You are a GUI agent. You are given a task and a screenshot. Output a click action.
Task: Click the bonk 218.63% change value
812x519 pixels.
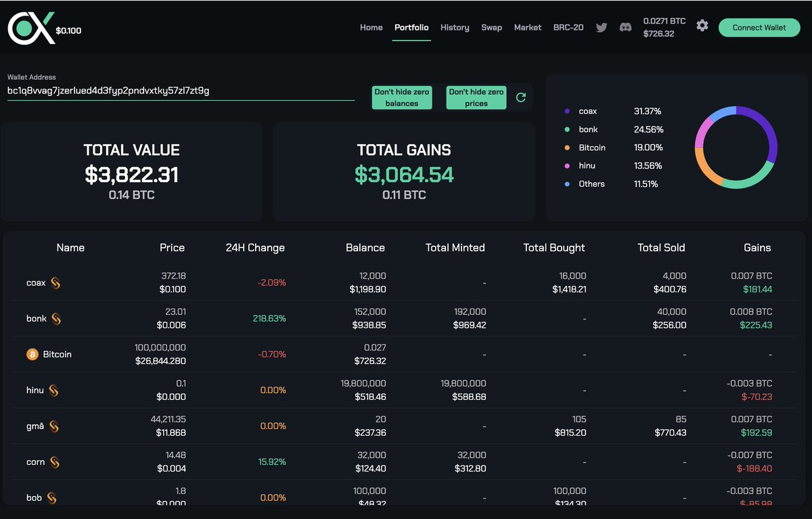click(x=269, y=318)
